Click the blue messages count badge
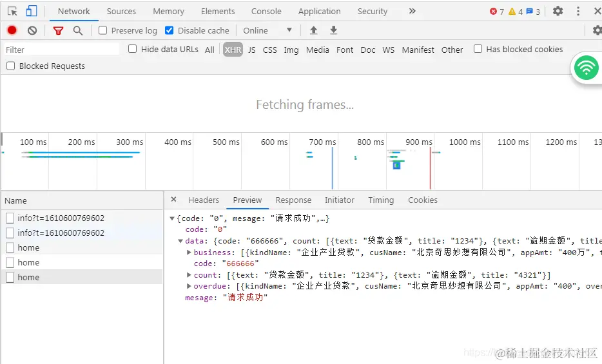The image size is (602, 364). (x=533, y=12)
